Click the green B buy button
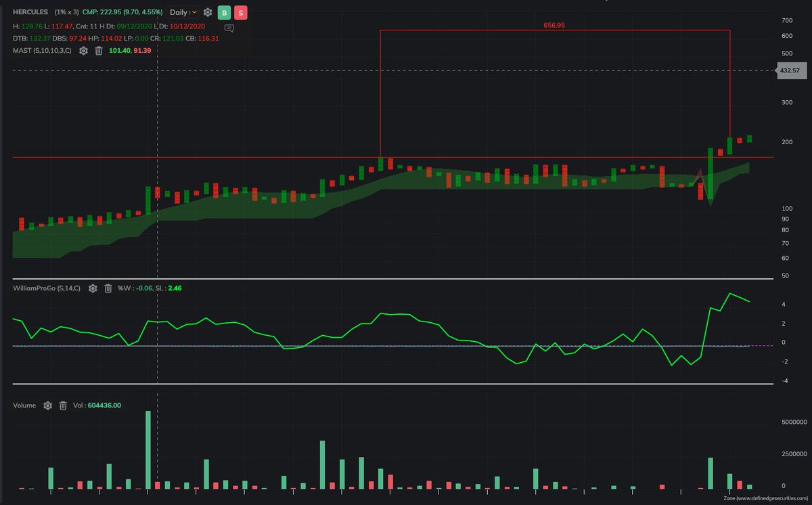This screenshot has height=505, width=812. (224, 13)
